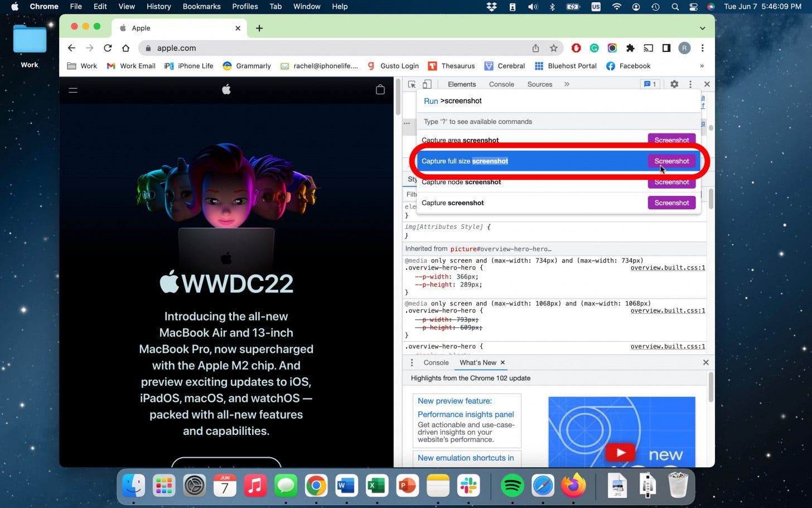812x508 pixels.
Task: Click the apple.com address bar
Action: (335, 48)
